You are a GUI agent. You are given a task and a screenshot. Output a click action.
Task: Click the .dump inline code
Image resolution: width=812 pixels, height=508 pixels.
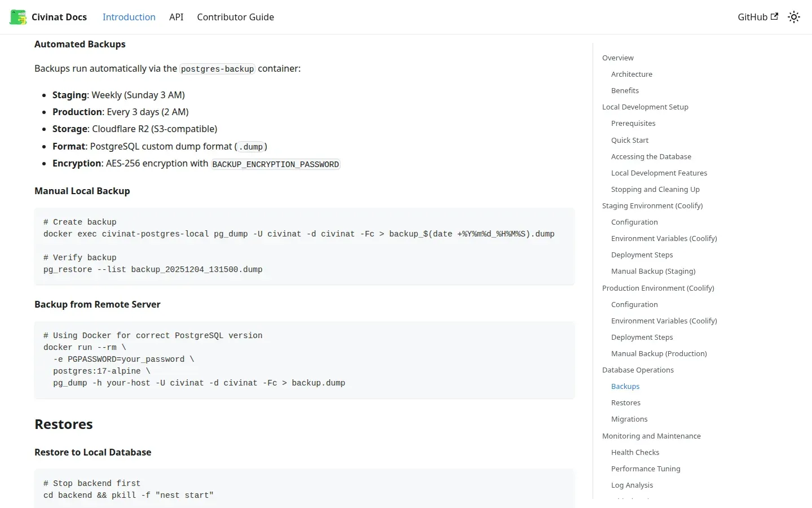coord(251,147)
